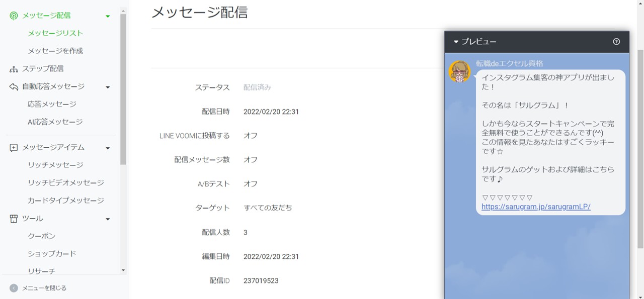
Task: Click the A/Bテスト label
Action: click(x=214, y=184)
